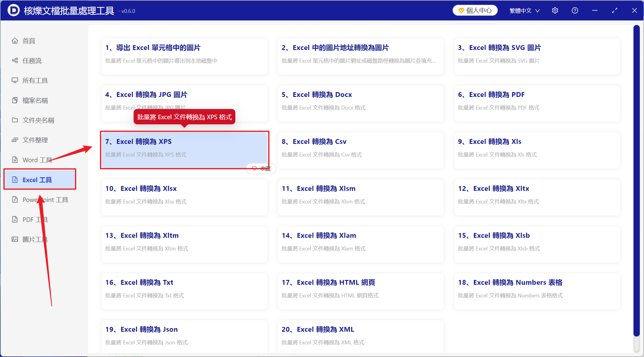Select 所有工具 in sidebar
Screen dimensions: 644x357
(x=35, y=80)
